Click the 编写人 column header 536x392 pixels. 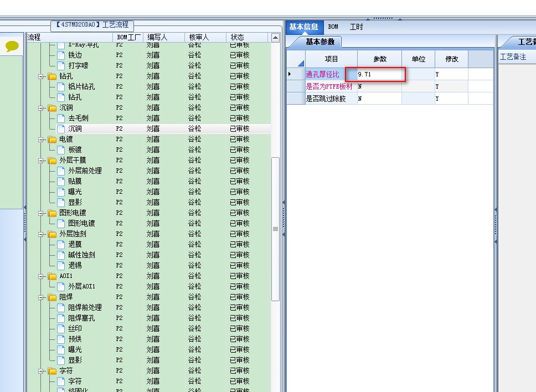click(x=164, y=37)
